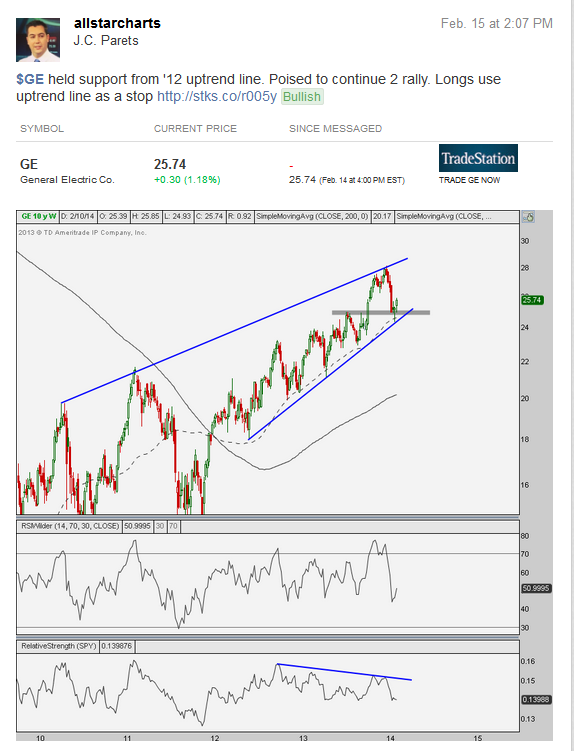Click the RelativeStrength (SPY) study label
This screenshot has height=751, width=574.
coord(58,646)
